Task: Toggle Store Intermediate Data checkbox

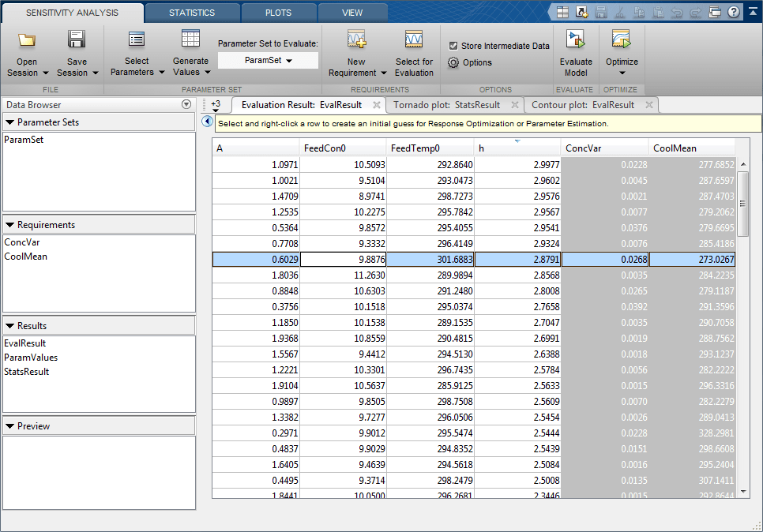Action: pyautogui.click(x=453, y=46)
